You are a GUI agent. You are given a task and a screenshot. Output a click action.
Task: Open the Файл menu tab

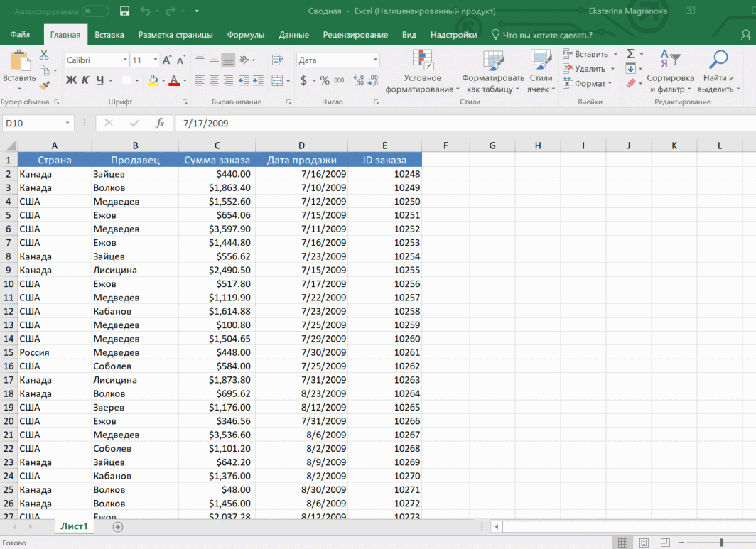pos(20,35)
